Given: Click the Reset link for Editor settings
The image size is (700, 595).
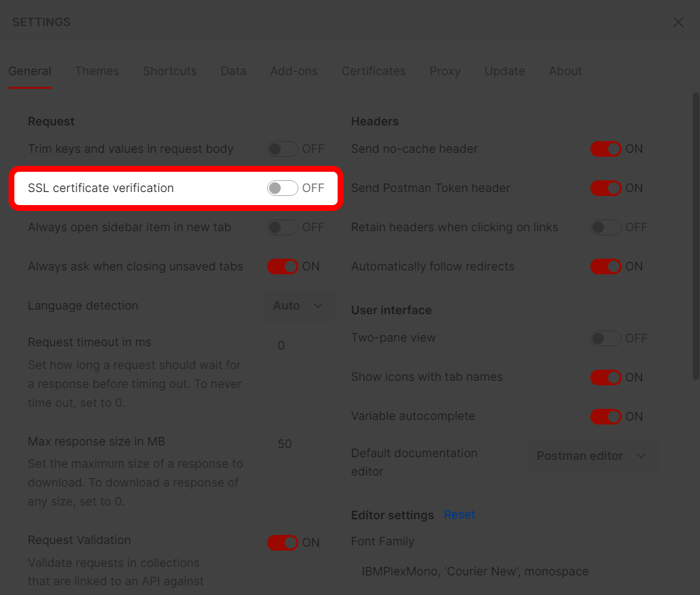Looking at the screenshot, I should [459, 515].
